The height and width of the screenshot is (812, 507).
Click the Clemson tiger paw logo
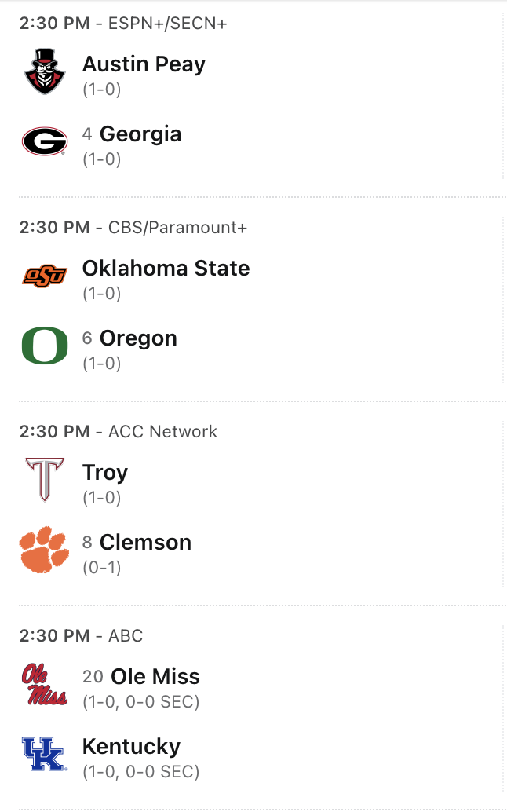coord(44,550)
